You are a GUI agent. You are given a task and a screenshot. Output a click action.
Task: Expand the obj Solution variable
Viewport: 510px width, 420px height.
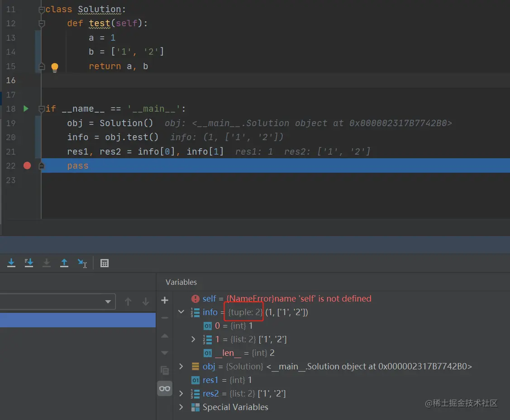[181, 366]
